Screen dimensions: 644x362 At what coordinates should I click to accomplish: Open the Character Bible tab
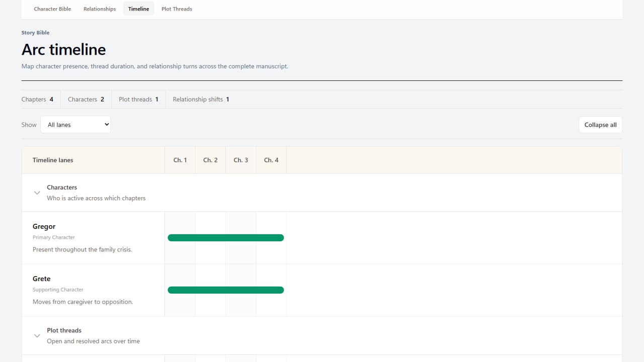(x=52, y=9)
